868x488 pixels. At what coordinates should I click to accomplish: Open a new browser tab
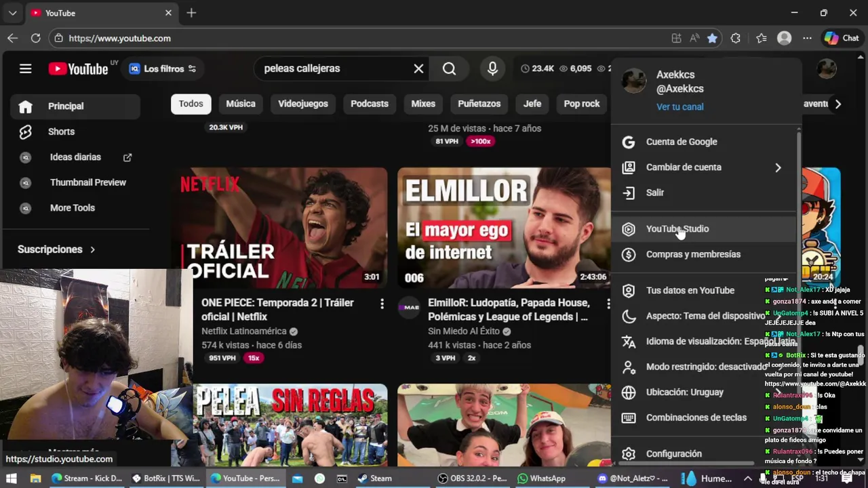tap(191, 13)
